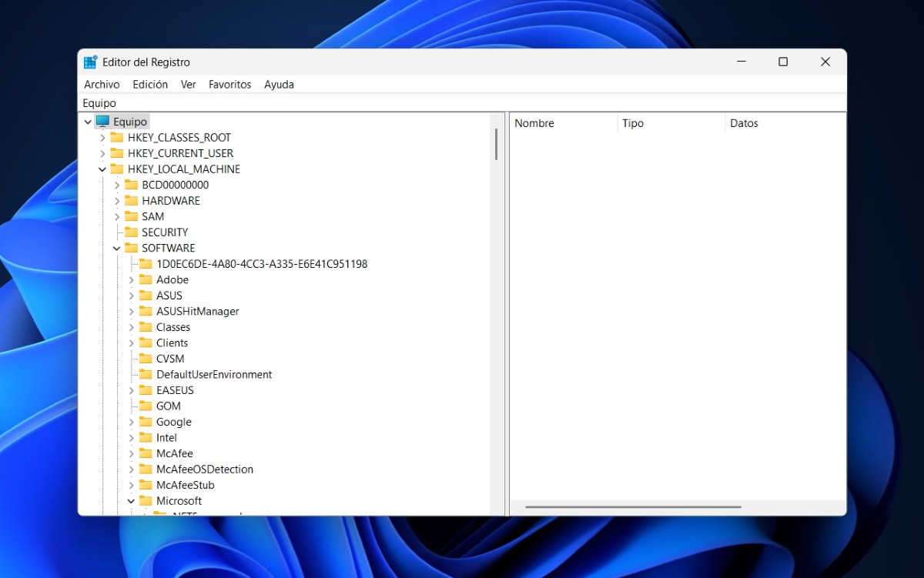The width and height of the screenshot is (924, 578).
Task: Collapse the SOFTWARE key
Action: pyautogui.click(x=117, y=248)
